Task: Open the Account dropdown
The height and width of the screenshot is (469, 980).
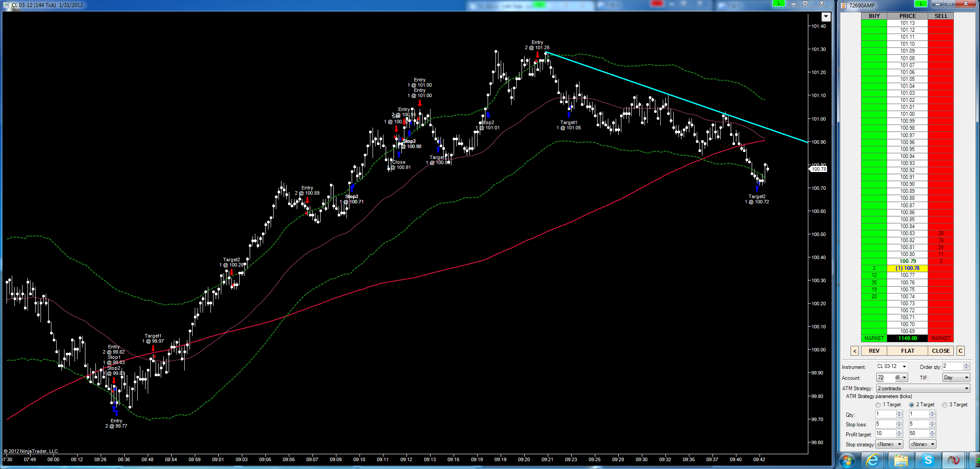Action: 892,378
